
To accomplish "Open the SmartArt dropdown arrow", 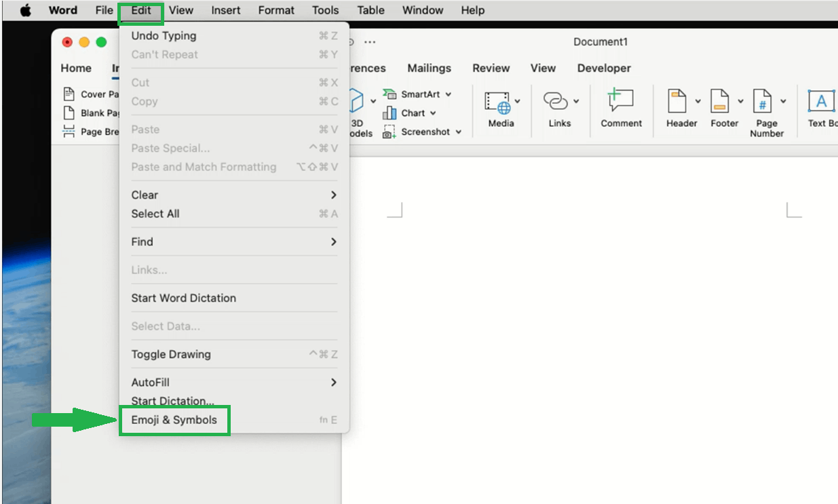I will coord(449,94).
